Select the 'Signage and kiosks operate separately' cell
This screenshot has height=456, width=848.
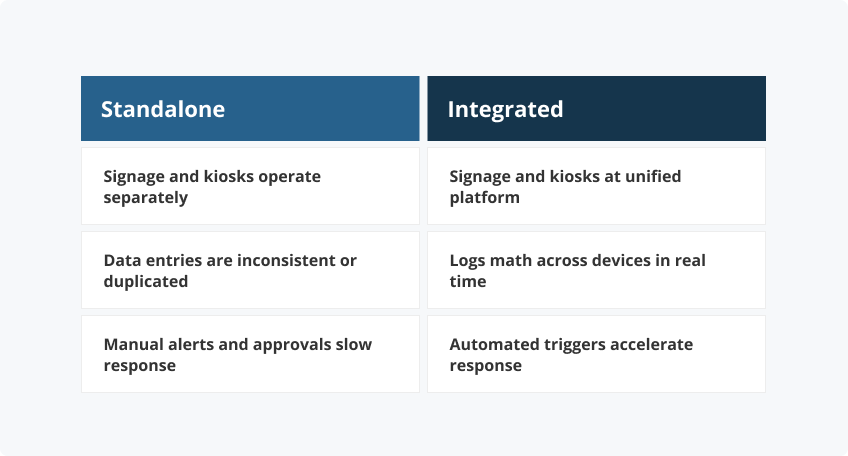[250, 186]
